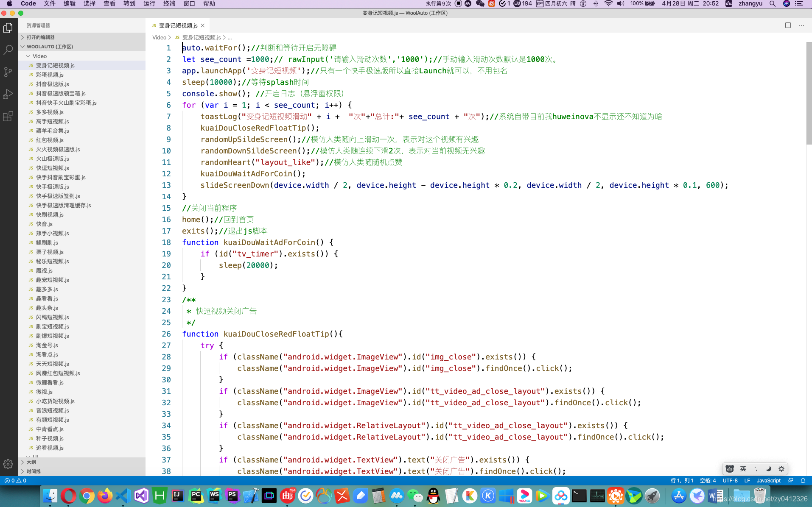Open PhpStorm from the Dock
This screenshot has width=812, height=507.
232,496
